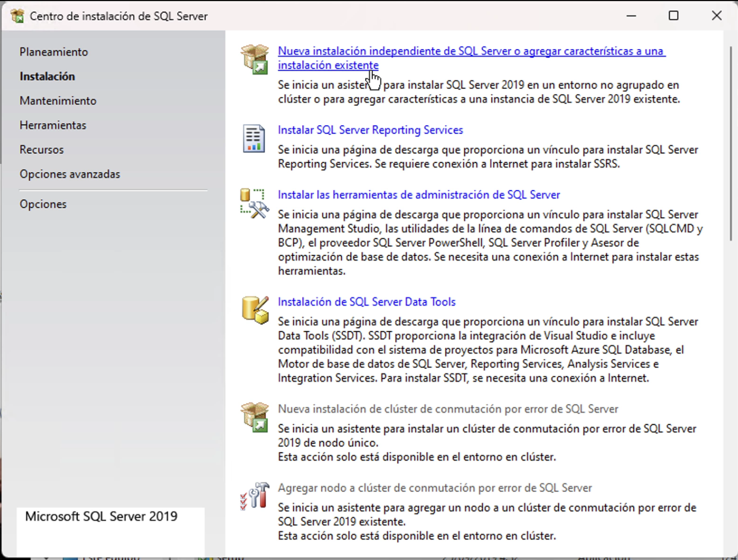738x560 pixels.
Task: Click the SQL Server Data Tools cylinder icon
Action: [x=255, y=310]
